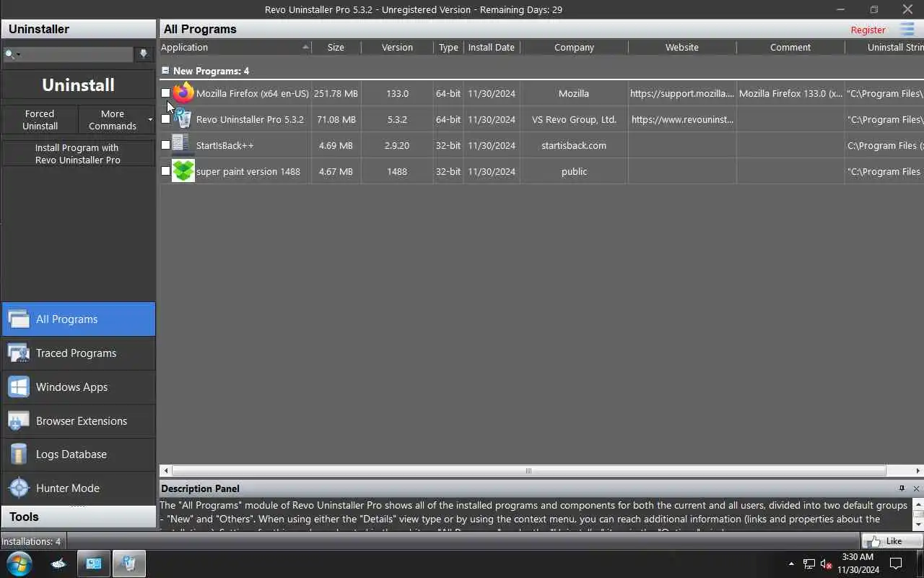This screenshot has height=578, width=924.
Task: Click the Mozilla Firefox program icon
Action: [x=183, y=93]
